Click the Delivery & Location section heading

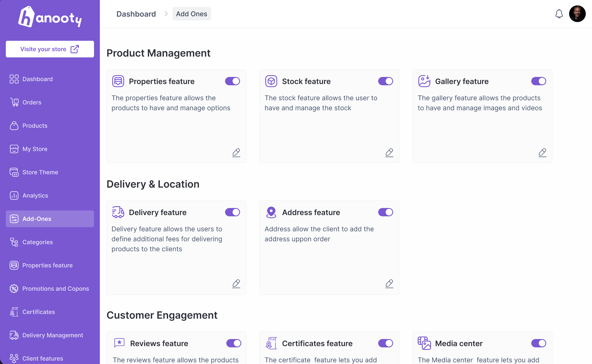coord(153,184)
